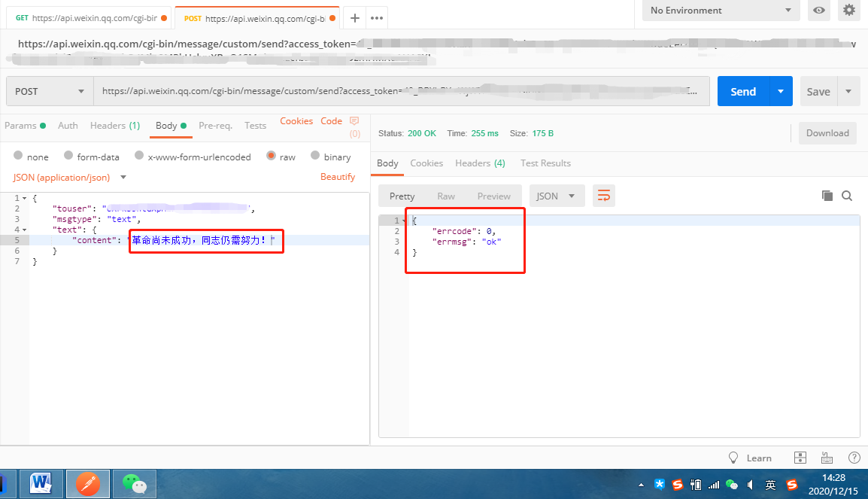868x499 pixels.
Task: Collapse request JSON root at line 1
Action: point(24,198)
